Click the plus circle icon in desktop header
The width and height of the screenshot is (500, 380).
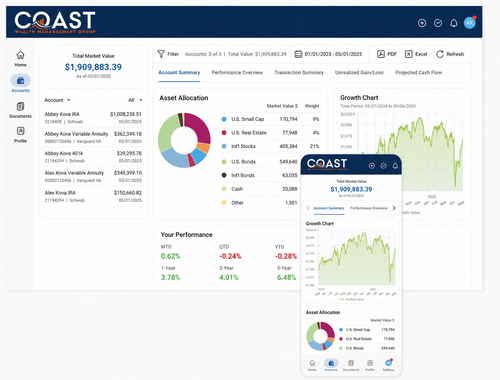(422, 23)
